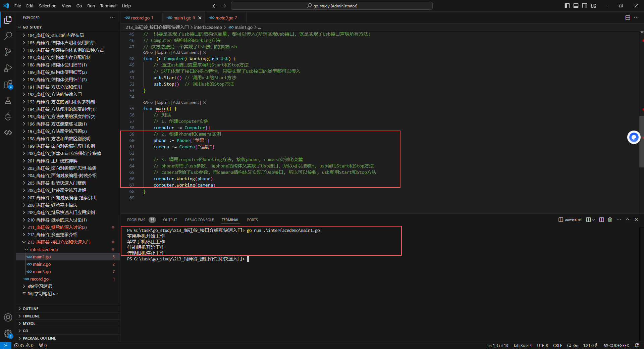Switch to the DEBUG CONSOLE tab

(x=199, y=220)
